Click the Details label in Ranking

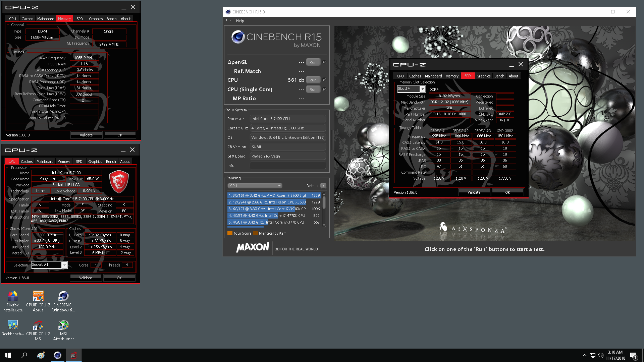point(312,186)
